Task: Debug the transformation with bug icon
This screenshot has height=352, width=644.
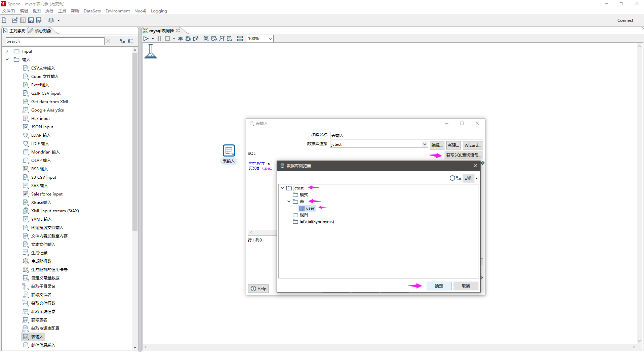Action: point(188,39)
